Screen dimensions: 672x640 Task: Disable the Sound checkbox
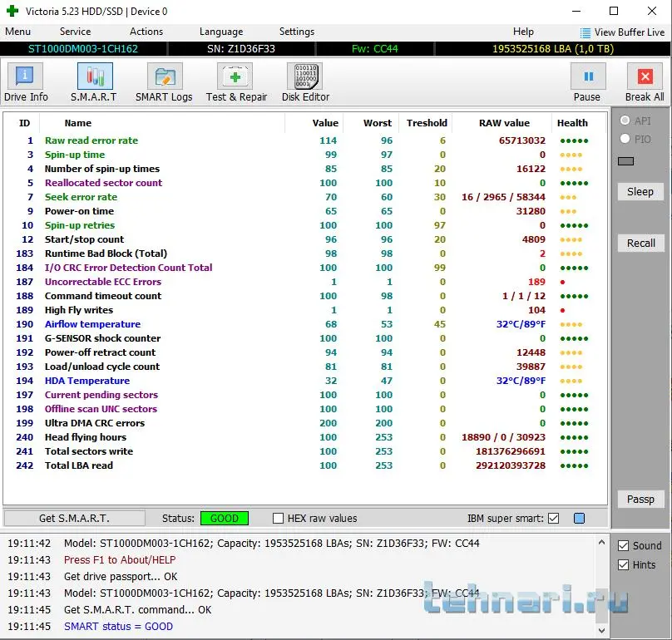(624, 546)
